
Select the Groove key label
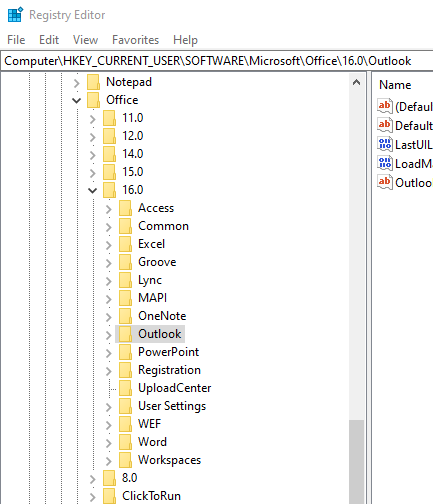157,262
